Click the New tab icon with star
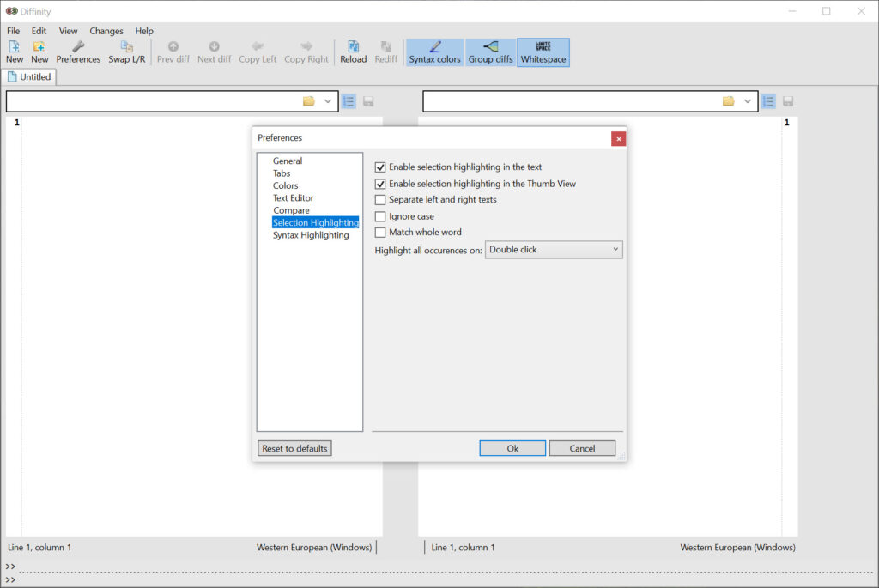The image size is (879, 588). point(39,52)
